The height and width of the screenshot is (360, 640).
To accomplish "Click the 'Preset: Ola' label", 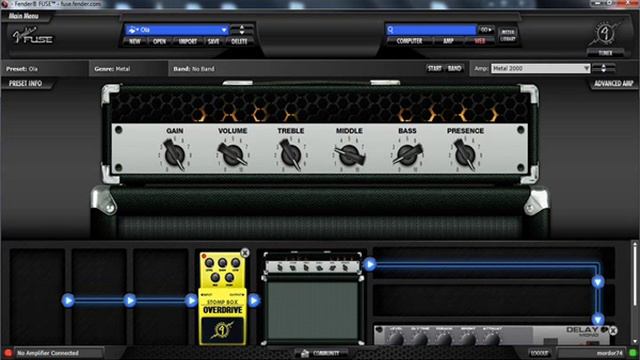I will coord(22,69).
